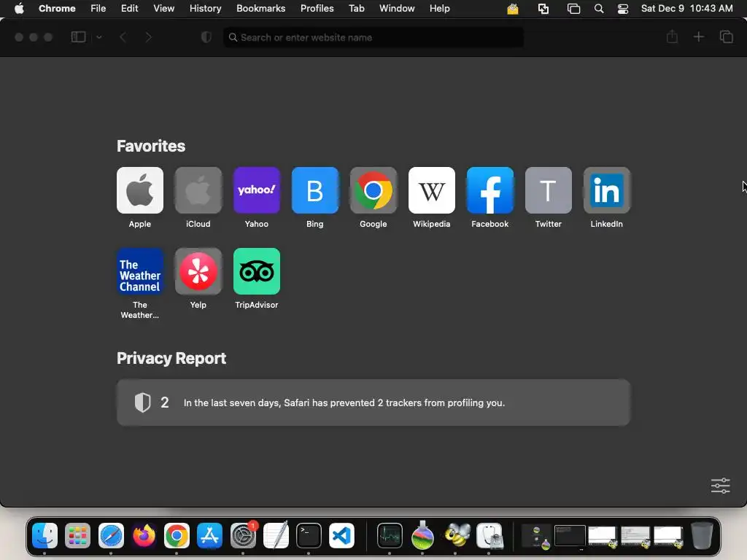Open the Profiles menu
Image resolution: width=747 pixels, height=560 pixels.
pos(317,9)
